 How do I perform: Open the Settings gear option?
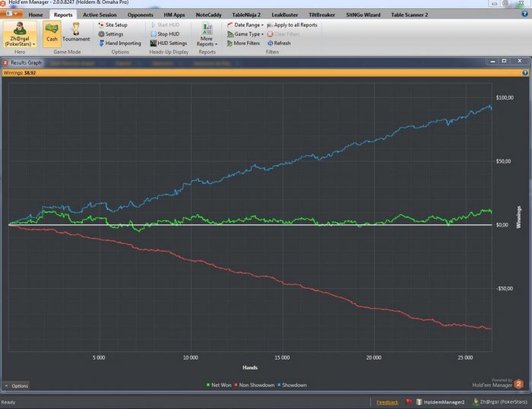(x=111, y=34)
